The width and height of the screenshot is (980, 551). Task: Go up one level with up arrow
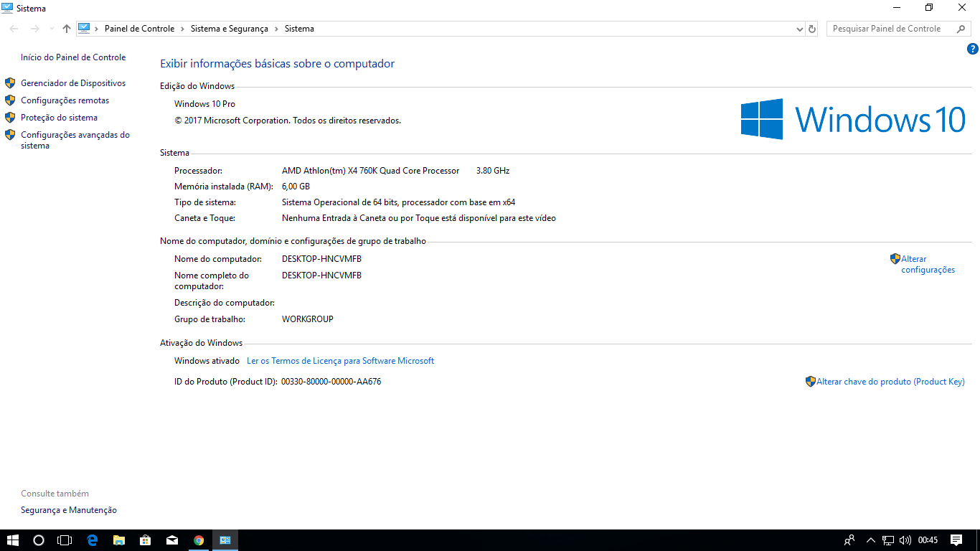pyautogui.click(x=67, y=29)
